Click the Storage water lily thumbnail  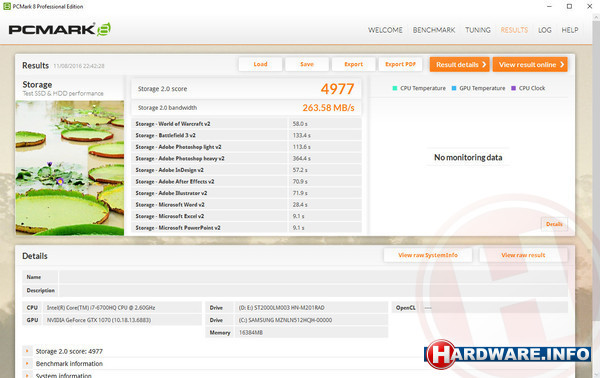pos(70,168)
